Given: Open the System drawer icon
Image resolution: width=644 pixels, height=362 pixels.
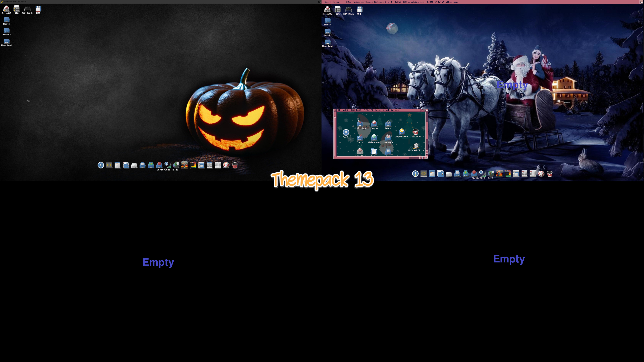Looking at the screenshot, I should pos(374,124).
